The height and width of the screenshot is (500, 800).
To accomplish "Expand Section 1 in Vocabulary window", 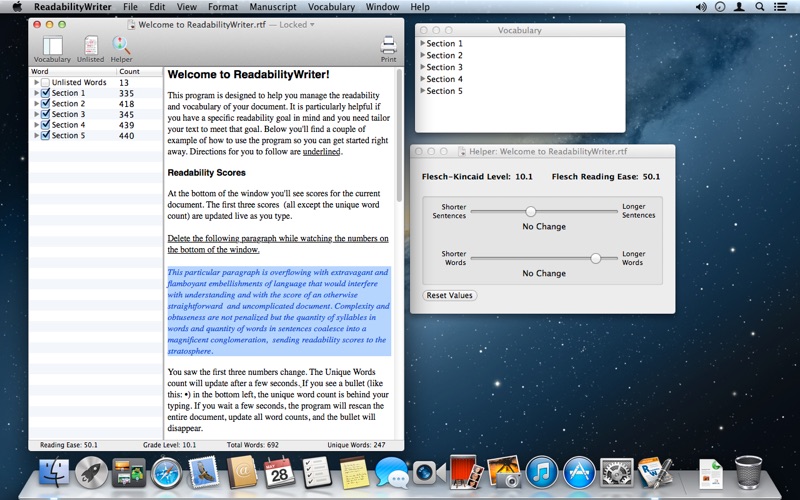I will pos(422,43).
